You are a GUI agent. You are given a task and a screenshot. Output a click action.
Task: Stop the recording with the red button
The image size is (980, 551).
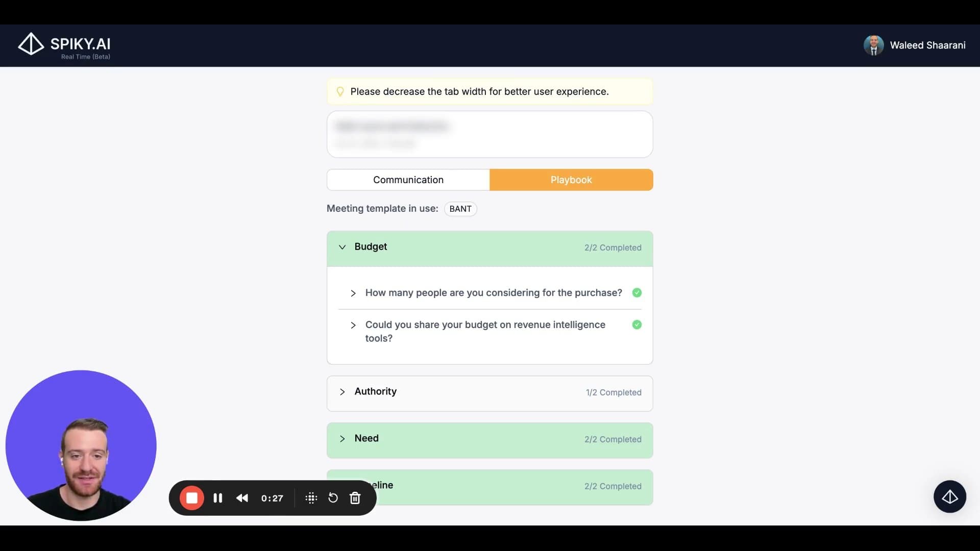point(192,498)
